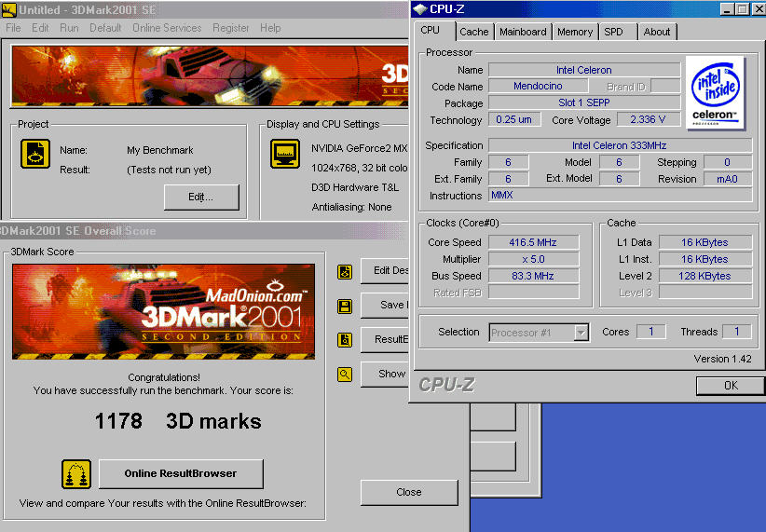
Task: Click the 83.3 MHz Bus Speed field
Action: (x=533, y=276)
